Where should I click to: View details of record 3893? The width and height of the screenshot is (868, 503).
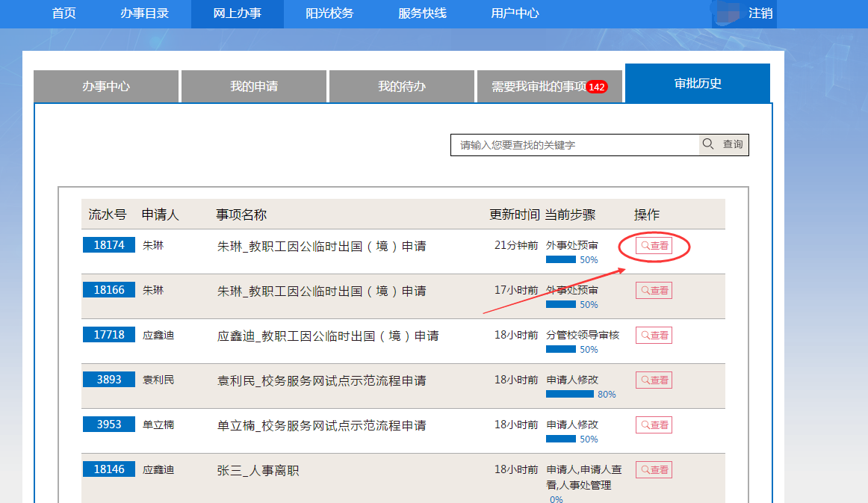pos(654,380)
